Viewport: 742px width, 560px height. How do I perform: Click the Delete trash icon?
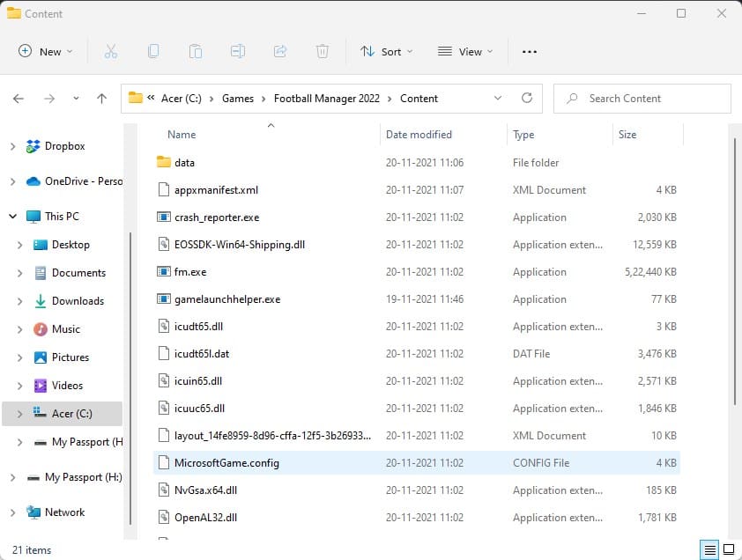point(323,51)
